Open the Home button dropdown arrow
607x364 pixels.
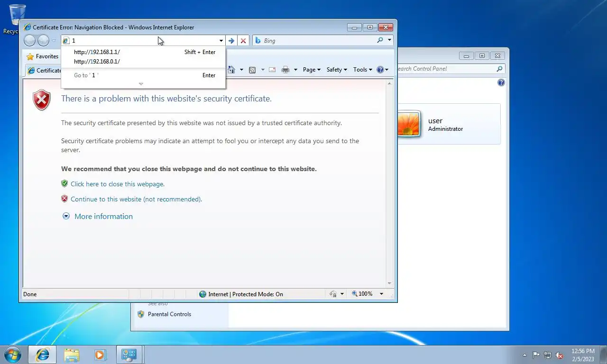pyautogui.click(x=241, y=70)
